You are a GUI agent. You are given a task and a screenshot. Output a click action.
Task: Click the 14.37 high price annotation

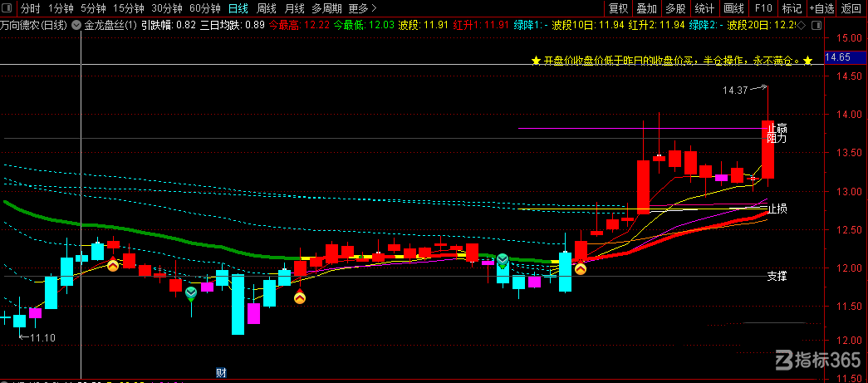point(735,91)
